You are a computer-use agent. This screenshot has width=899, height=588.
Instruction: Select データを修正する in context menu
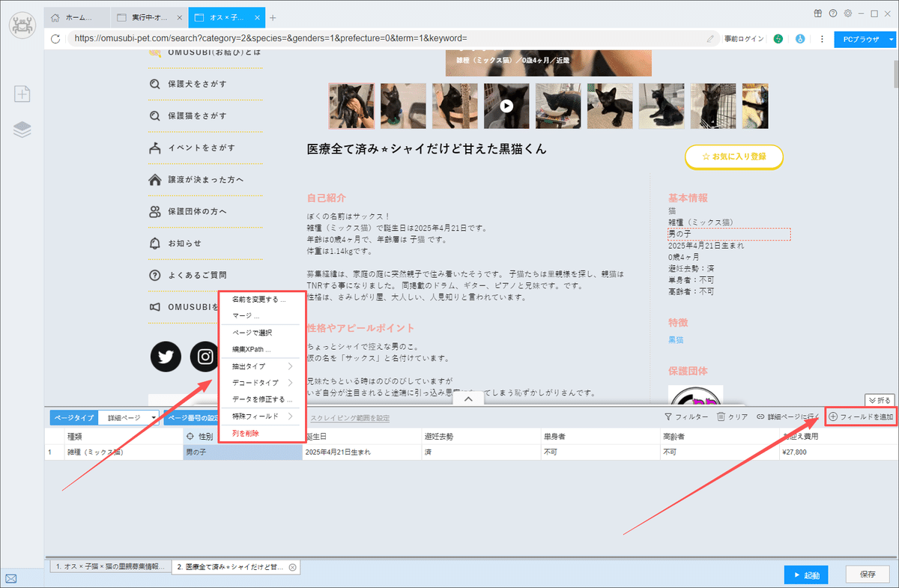click(261, 399)
